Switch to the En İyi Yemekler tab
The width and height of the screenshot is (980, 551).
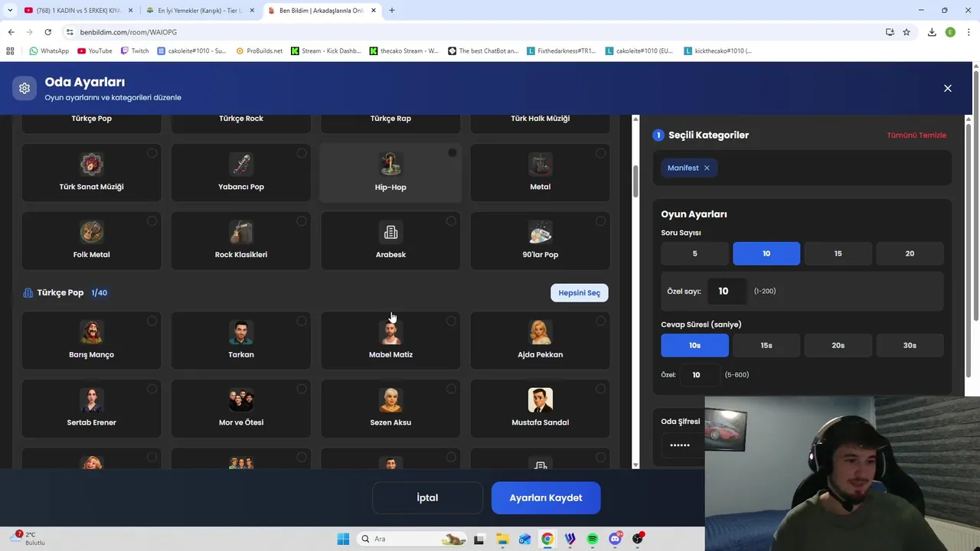200,11
